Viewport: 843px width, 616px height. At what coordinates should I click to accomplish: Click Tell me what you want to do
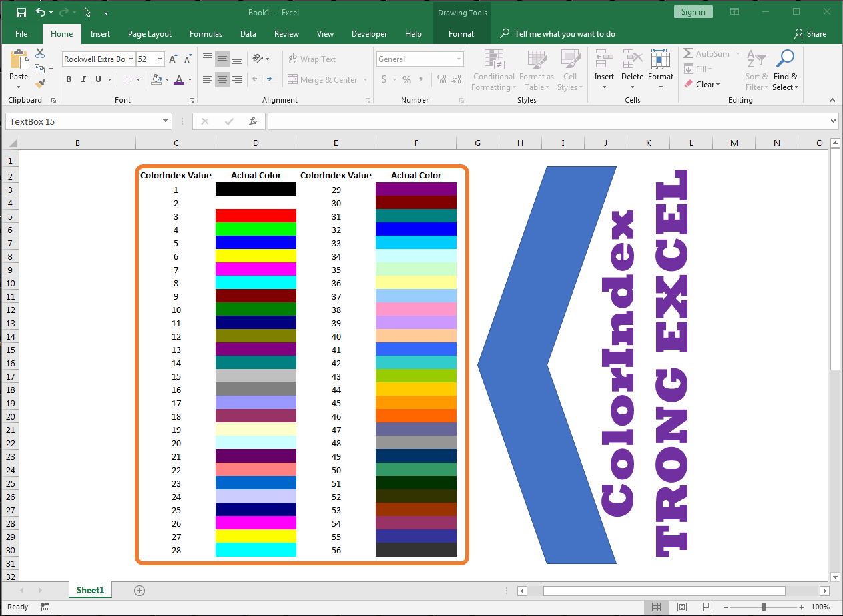point(557,34)
